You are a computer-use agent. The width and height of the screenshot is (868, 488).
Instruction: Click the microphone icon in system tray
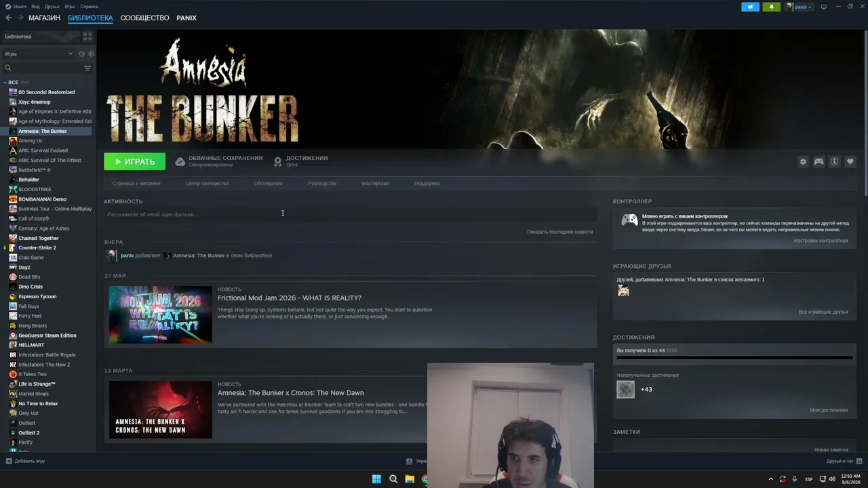795,479
